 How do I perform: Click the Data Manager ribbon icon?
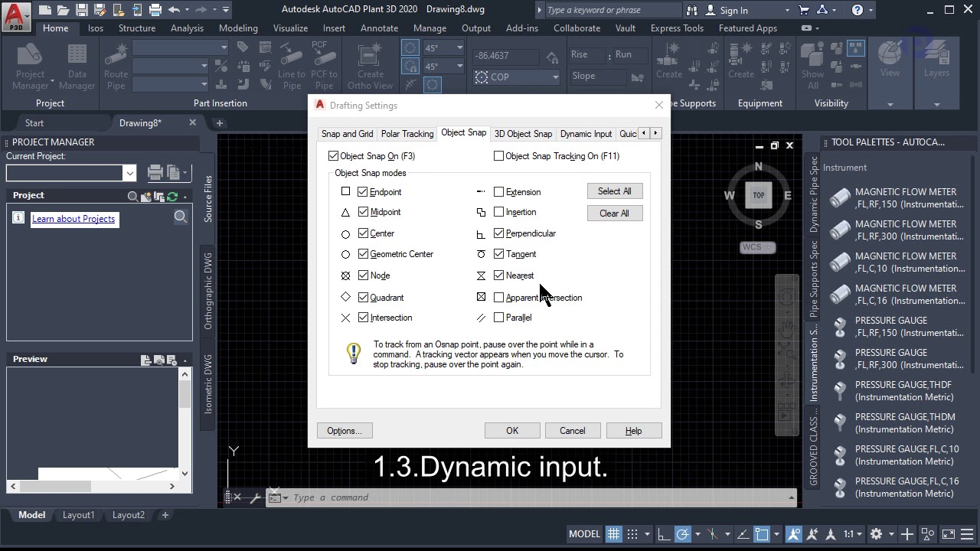77,67
